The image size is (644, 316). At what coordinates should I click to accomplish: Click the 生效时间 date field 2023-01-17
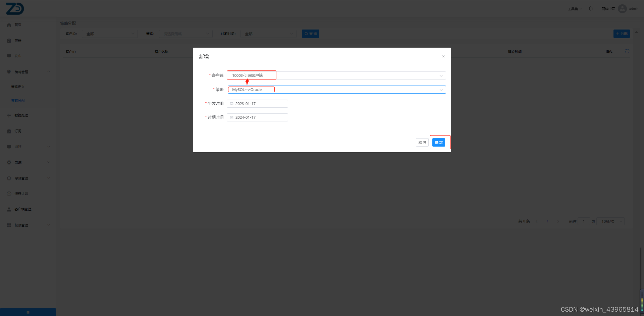pos(257,104)
